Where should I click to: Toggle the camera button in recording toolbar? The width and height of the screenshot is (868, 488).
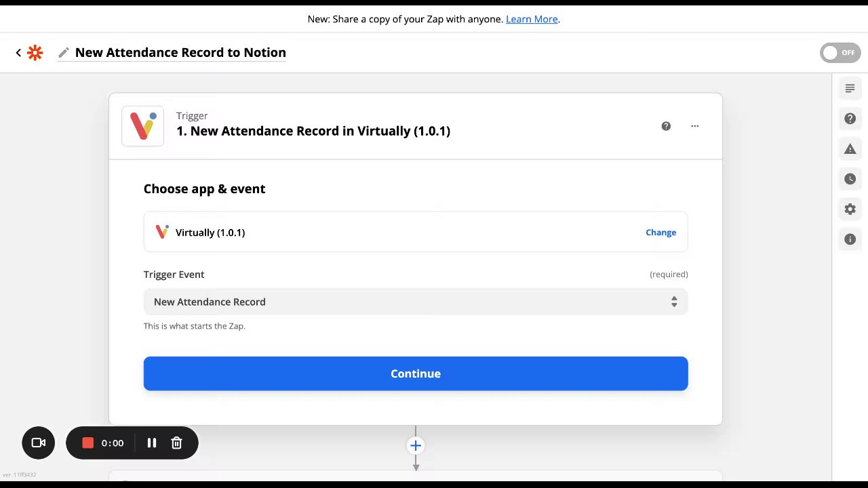(x=39, y=443)
